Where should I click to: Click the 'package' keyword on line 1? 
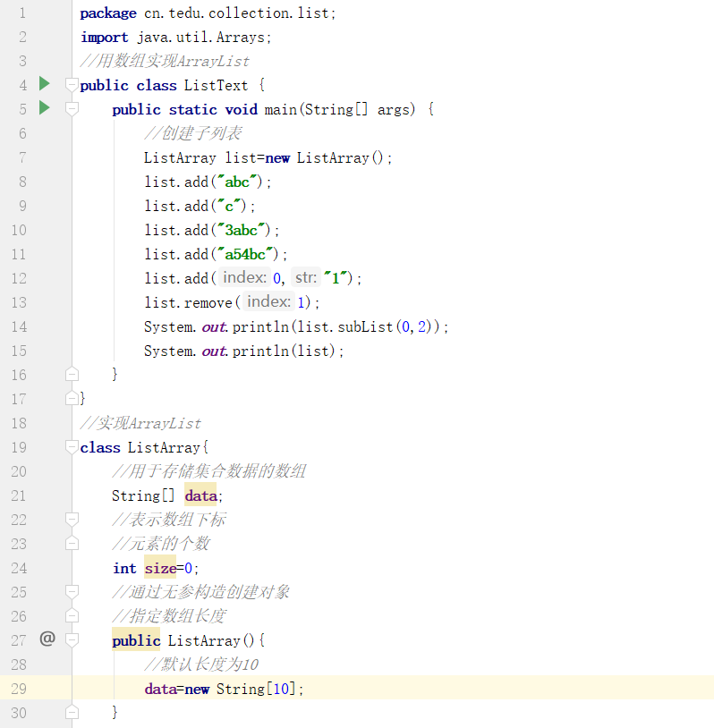[x=108, y=14]
